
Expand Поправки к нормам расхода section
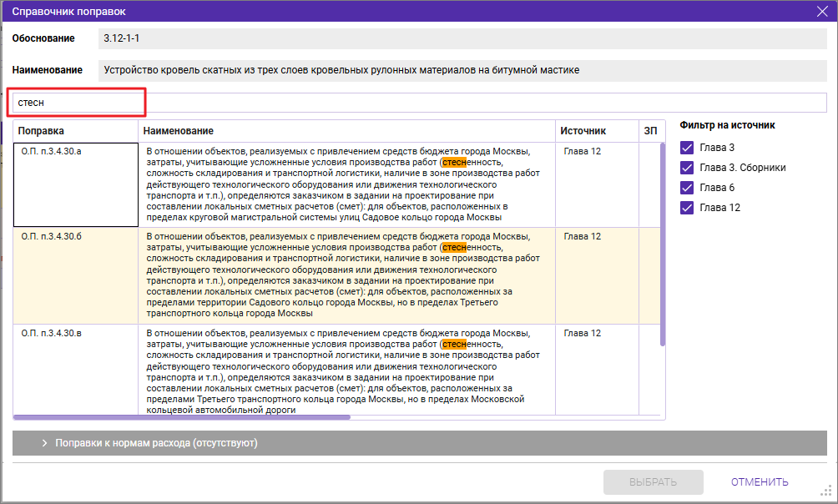click(155, 443)
